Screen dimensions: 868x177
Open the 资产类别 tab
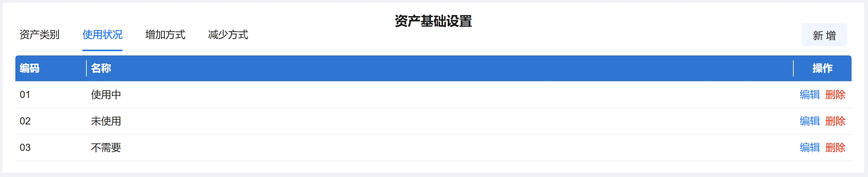click(x=39, y=35)
